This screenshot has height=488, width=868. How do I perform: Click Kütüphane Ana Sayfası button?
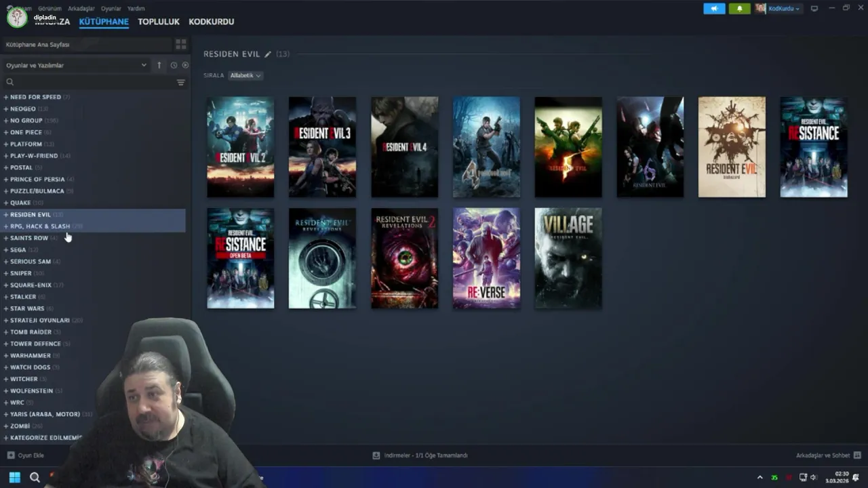click(86, 44)
